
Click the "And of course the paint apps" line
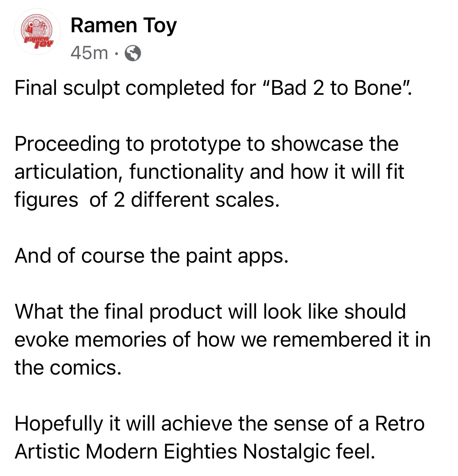click(x=152, y=256)
